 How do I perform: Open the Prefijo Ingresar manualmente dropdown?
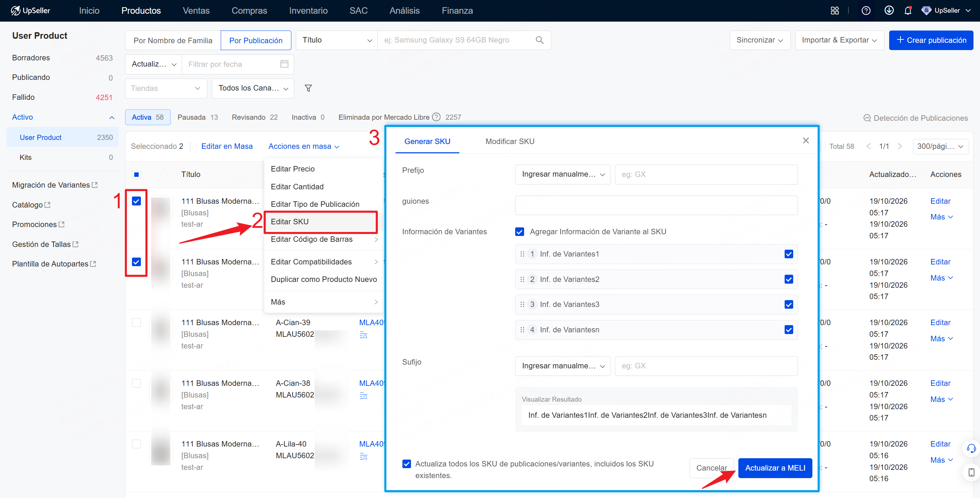[x=562, y=174]
